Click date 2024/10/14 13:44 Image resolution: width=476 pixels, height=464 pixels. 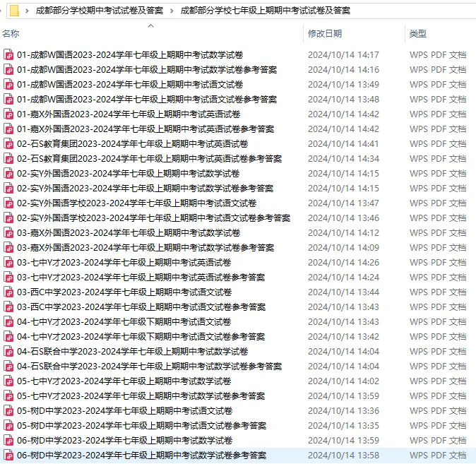344,292
